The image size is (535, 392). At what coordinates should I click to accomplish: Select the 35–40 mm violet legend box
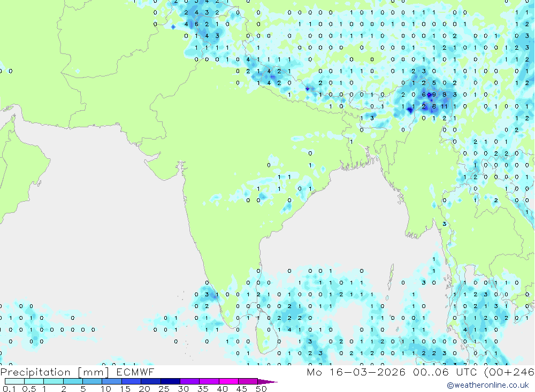point(209,381)
